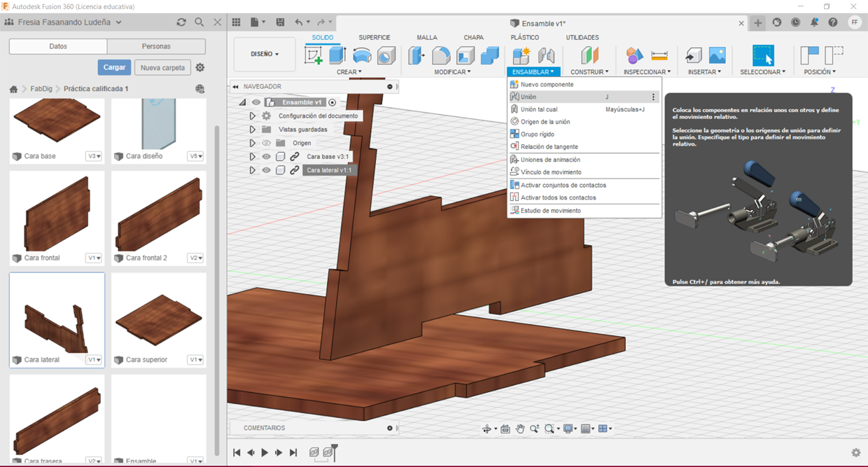Image resolution: width=868 pixels, height=467 pixels.
Task: Click the Extrude tool icon in Crear
Action: [338, 55]
